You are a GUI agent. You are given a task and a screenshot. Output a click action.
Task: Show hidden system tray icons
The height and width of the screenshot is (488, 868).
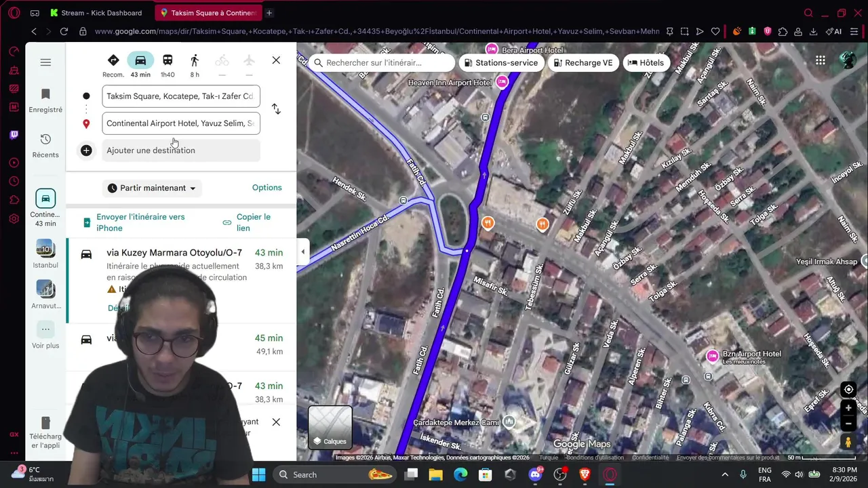point(725,474)
